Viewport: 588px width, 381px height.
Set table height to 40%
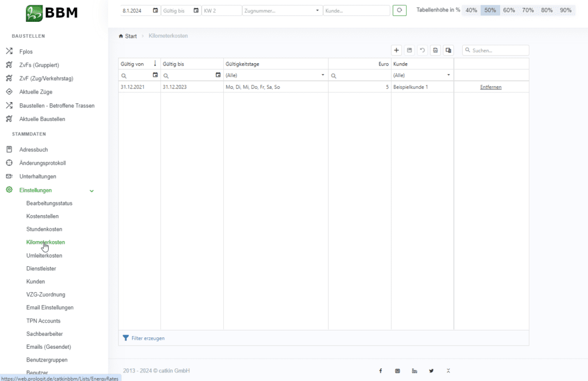tap(471, 10)
